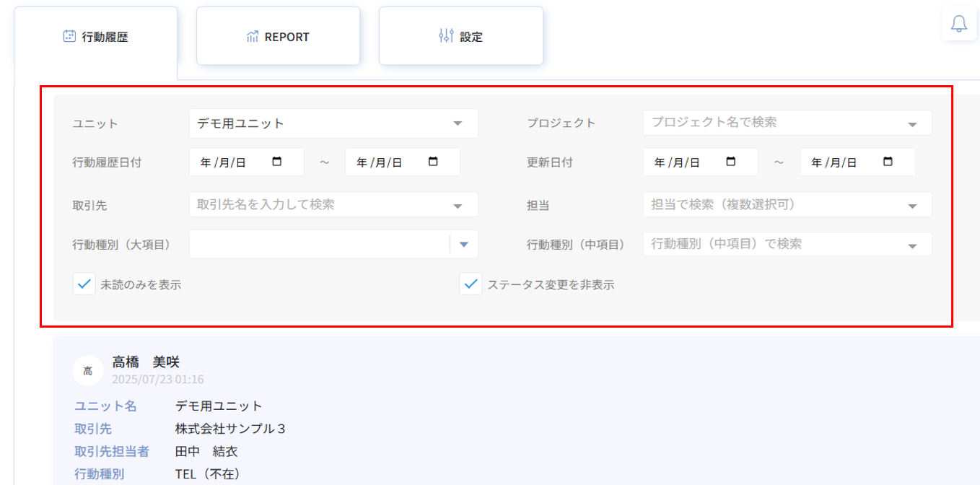
Task: Click the 取引先 name search field
Action: 318,205
